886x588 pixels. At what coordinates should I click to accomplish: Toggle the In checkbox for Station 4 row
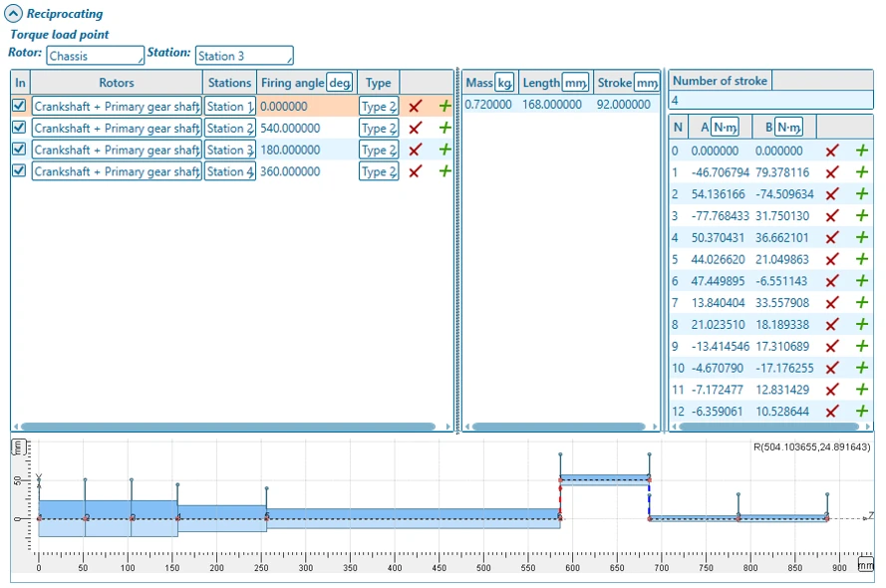pyautogui.click(x=19, y=171)
